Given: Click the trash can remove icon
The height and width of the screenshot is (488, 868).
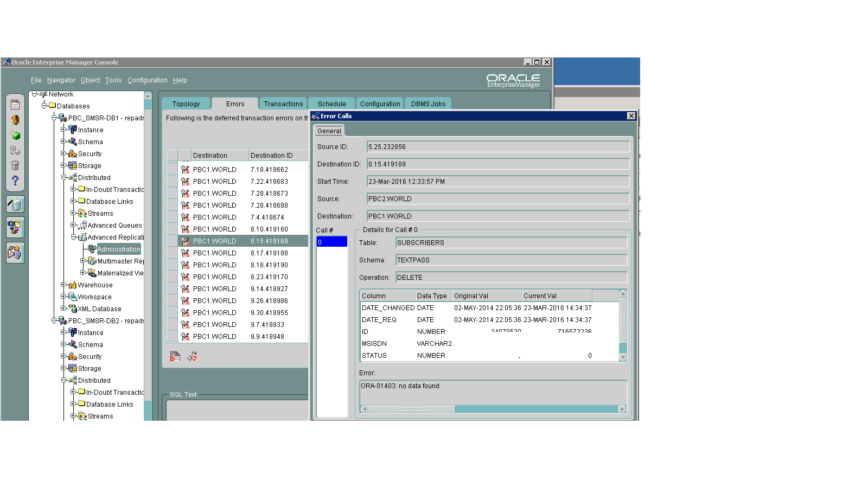Looking at the screenshot, I should pos(15,165).
